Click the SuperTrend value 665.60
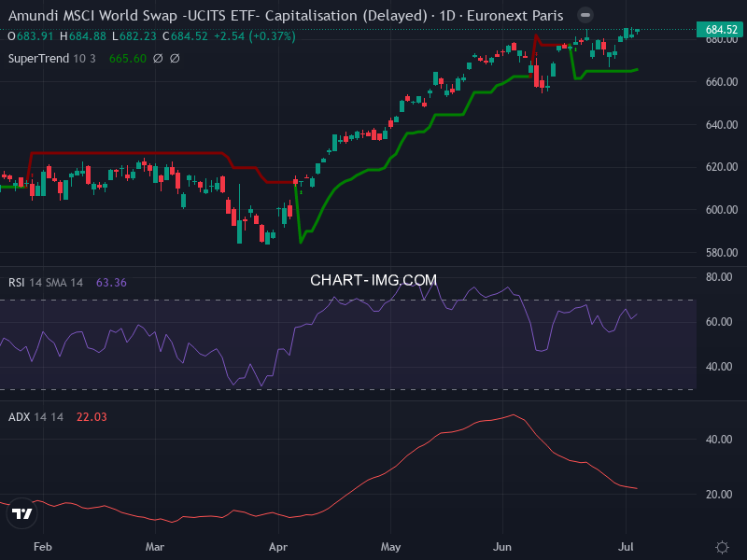747x560 pixels. point(128,59)
